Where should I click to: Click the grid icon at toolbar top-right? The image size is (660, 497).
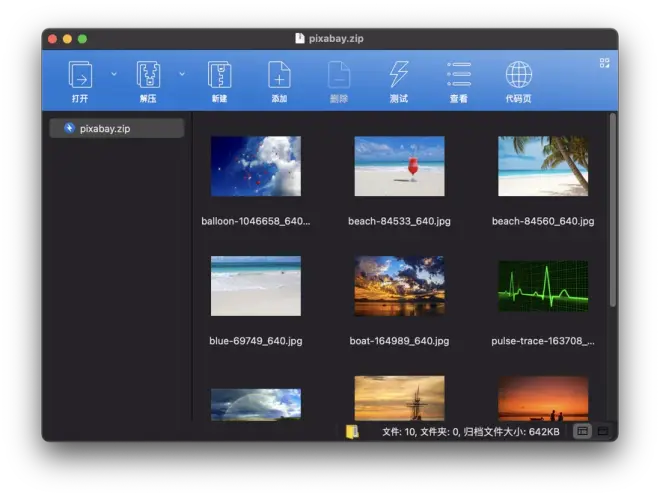coord(604,63)
